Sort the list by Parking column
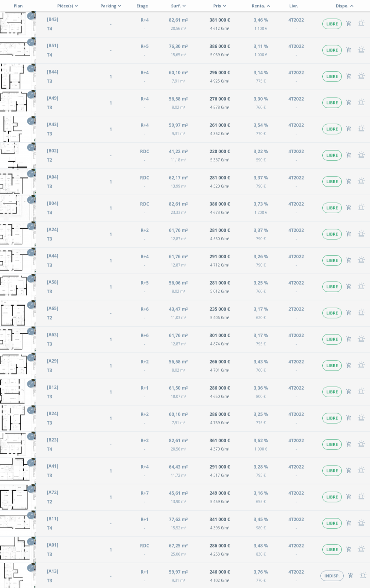The height and width of the screenshot is (588, 370). (110, 6)
